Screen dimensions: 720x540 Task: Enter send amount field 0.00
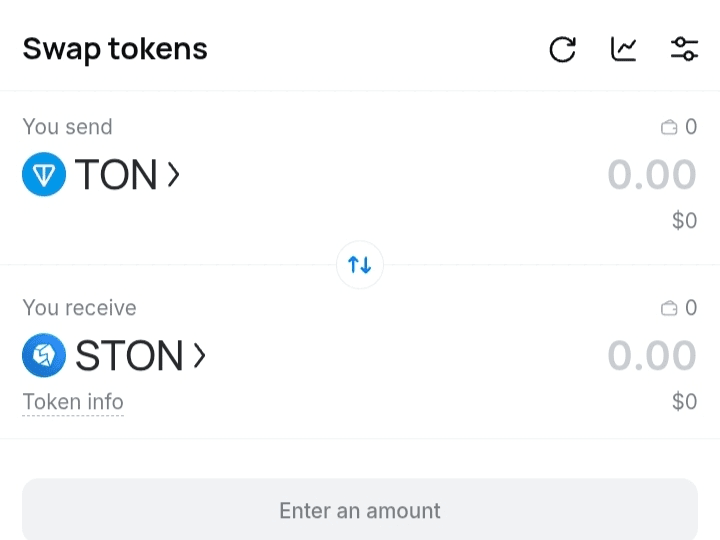[x=651, y=175]
